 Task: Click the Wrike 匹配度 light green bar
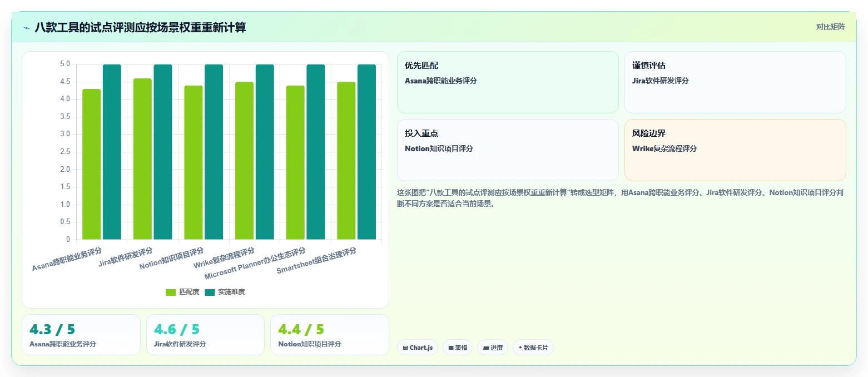coord(245,161)
